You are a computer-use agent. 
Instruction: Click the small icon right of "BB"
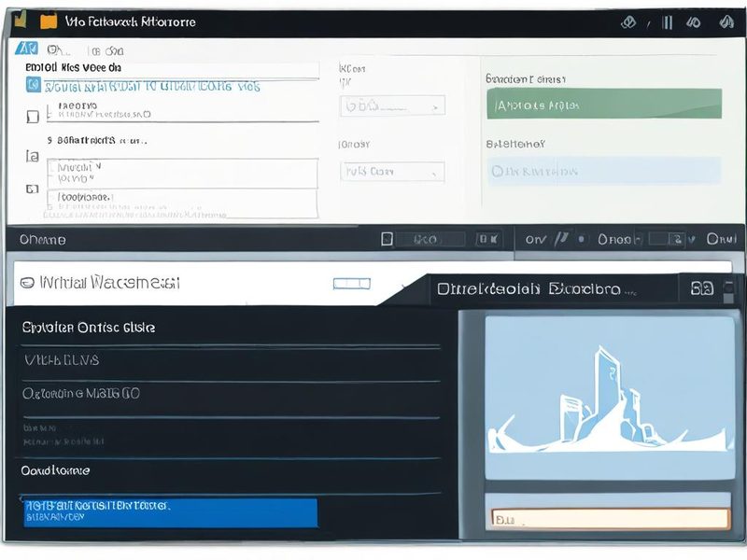(x=729, y=291)
